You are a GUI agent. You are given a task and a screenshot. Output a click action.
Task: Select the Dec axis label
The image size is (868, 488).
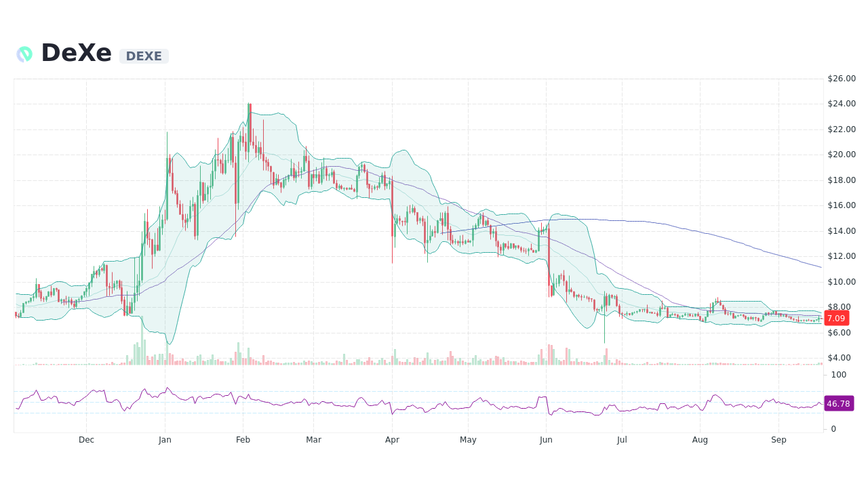86,439
